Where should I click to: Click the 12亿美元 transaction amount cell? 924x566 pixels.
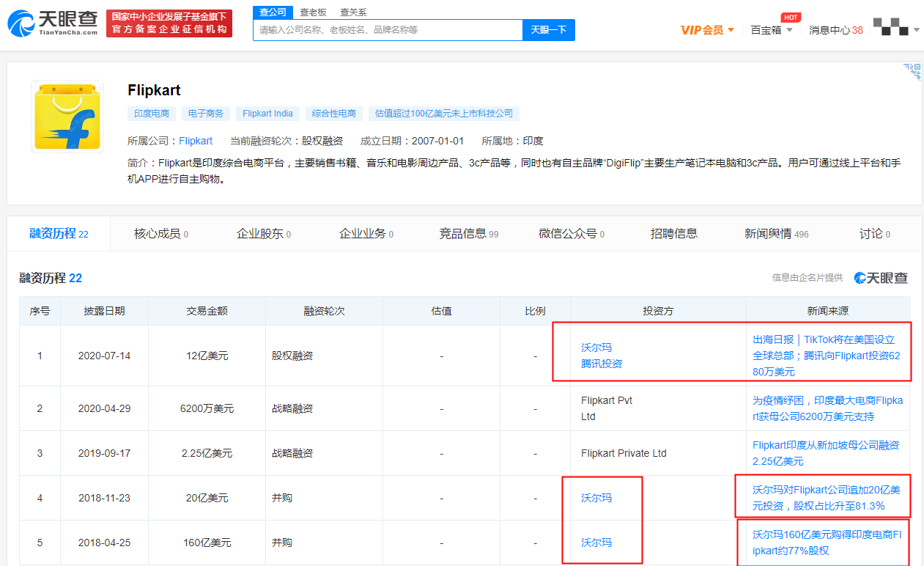(207, 356)
